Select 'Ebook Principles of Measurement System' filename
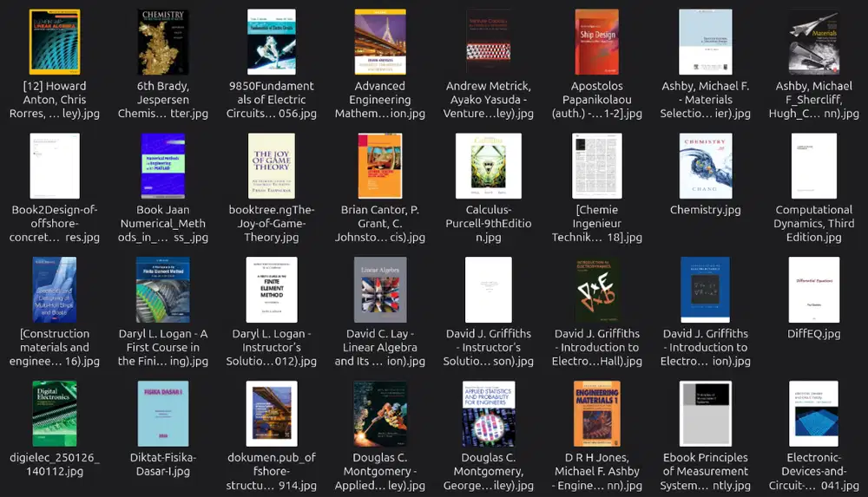The image size is (868, 497). pos(705,472)
